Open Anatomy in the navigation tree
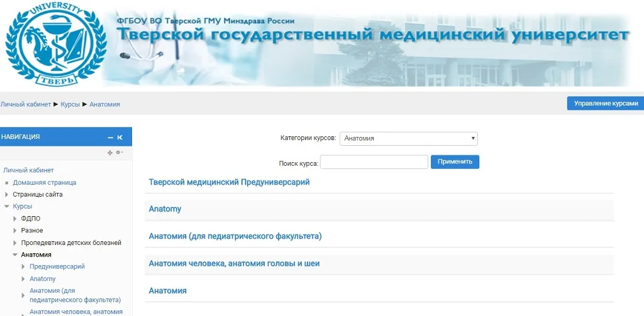 (43, 279)
